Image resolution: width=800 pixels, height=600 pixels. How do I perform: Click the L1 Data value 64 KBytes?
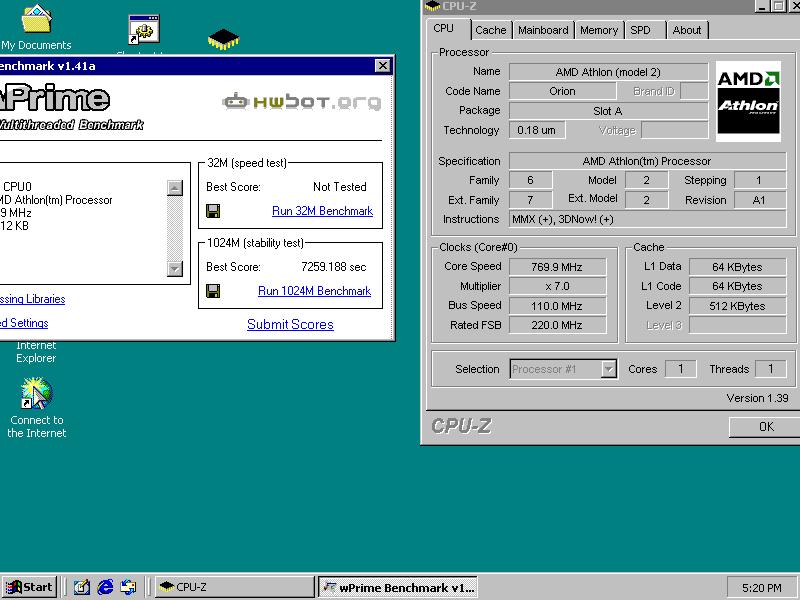pyautogui.click(x=737, y=267)
